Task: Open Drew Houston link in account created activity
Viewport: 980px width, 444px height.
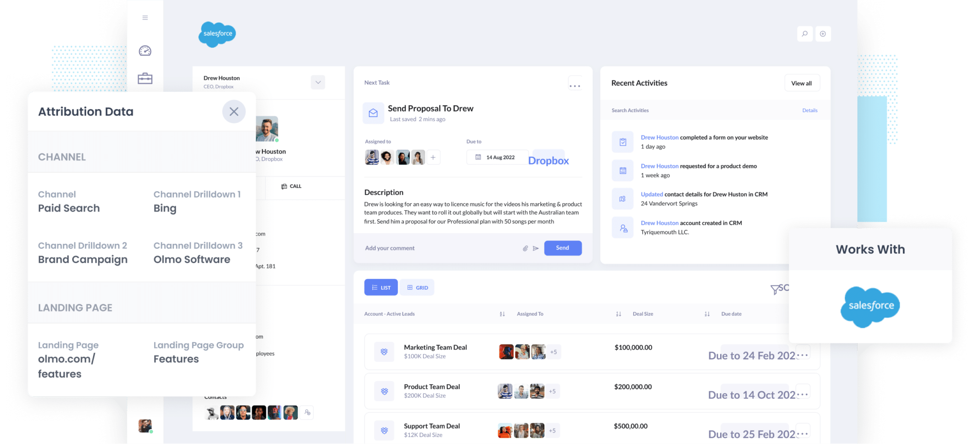Action: click(x=659, y=223)
